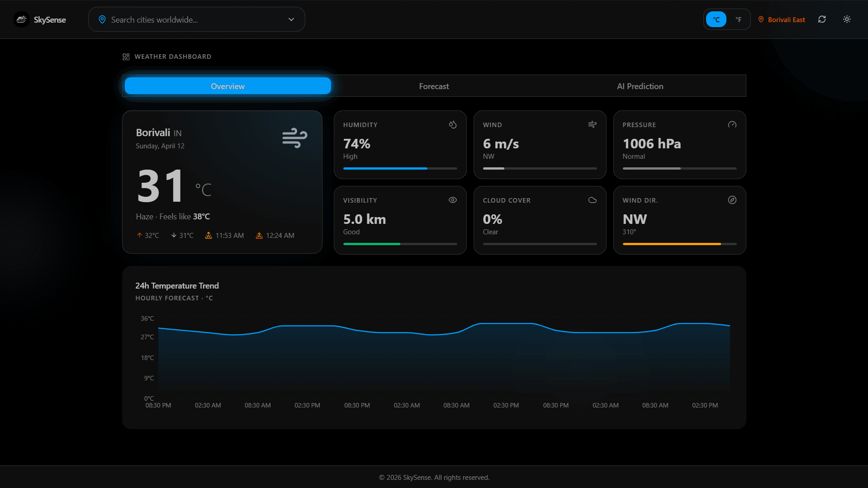Switch units to Celsius
Image resolution: width=868 pixels, height=488 pixels.
[x=716, y=19]
